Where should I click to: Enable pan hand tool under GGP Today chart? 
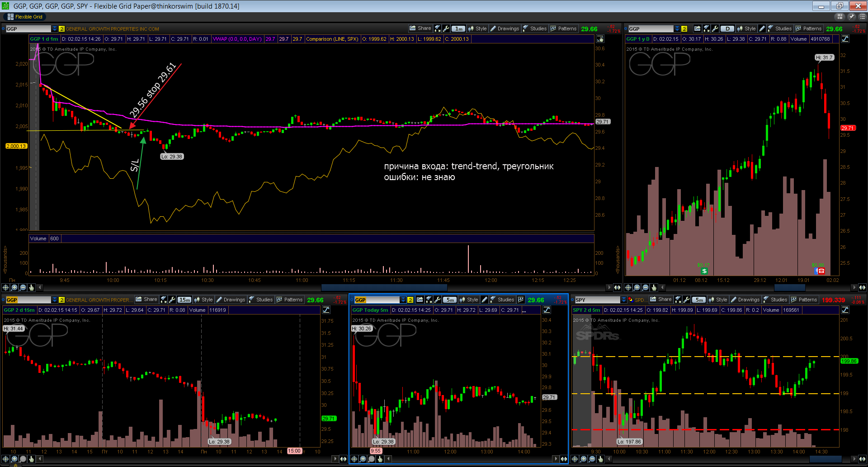pos(380,459)
